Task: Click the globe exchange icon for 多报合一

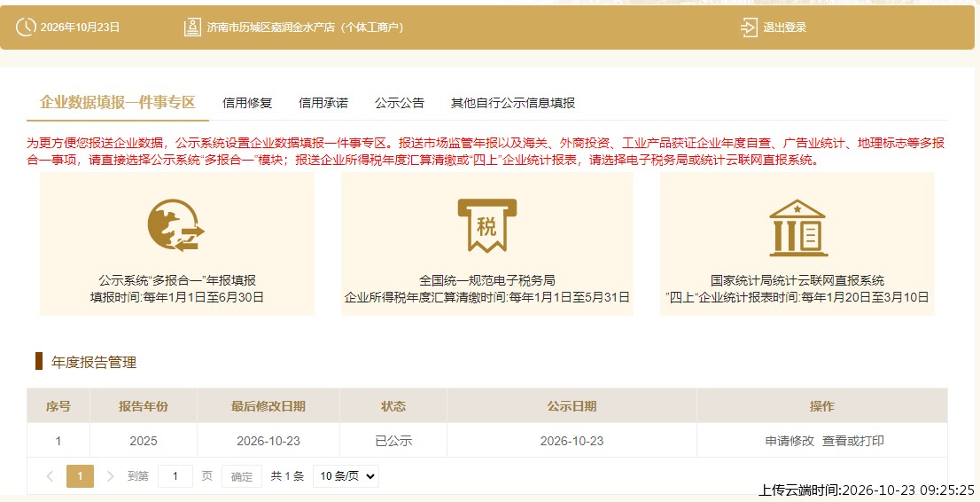Action: 175,225
